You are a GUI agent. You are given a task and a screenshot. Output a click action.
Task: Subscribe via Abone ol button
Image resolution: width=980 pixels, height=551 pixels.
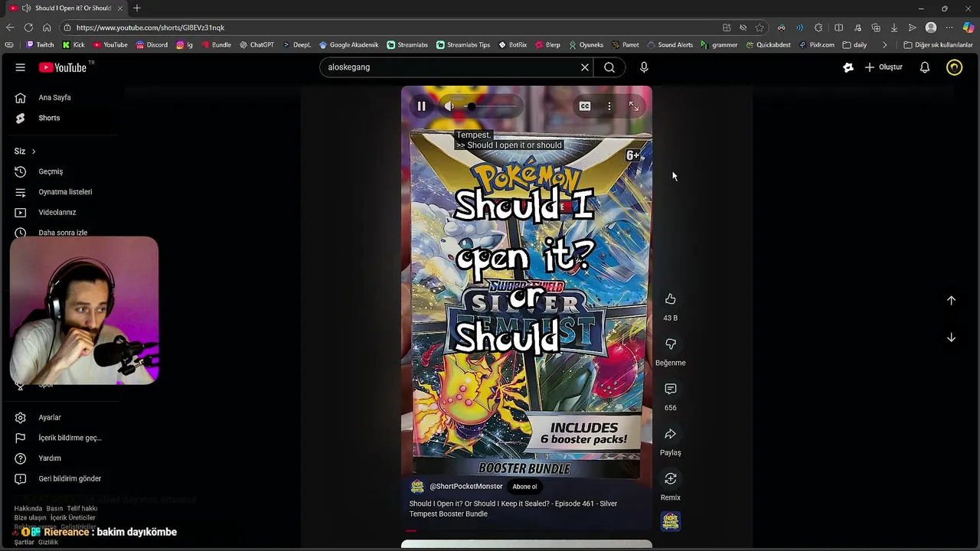click(525, 487)
